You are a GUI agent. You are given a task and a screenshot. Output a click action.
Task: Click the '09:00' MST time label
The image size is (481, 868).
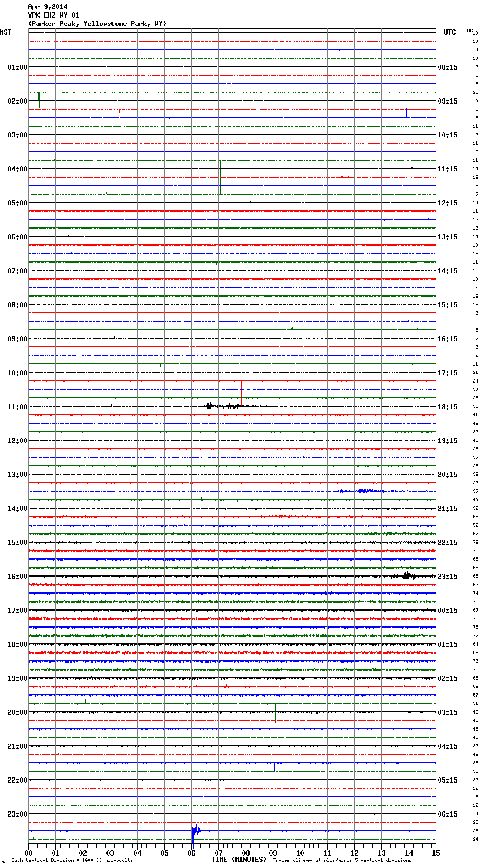pos(18,339)
